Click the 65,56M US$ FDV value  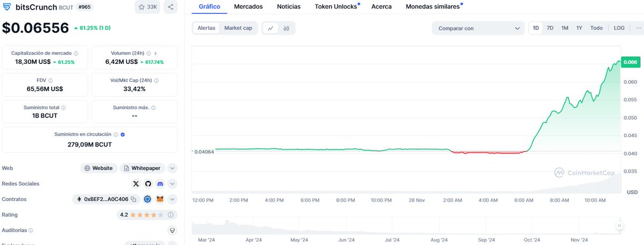click(x=45, y=89)
